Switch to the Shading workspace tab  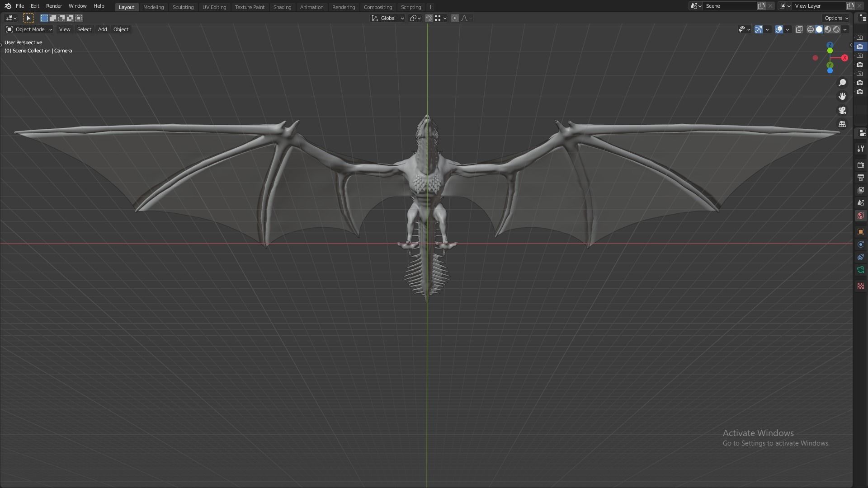282,7
